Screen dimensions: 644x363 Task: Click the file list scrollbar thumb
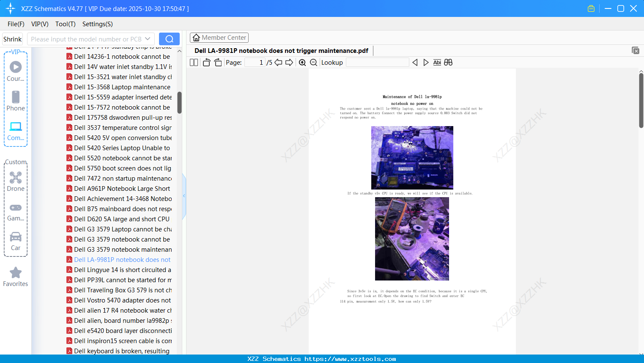point(179,102)
